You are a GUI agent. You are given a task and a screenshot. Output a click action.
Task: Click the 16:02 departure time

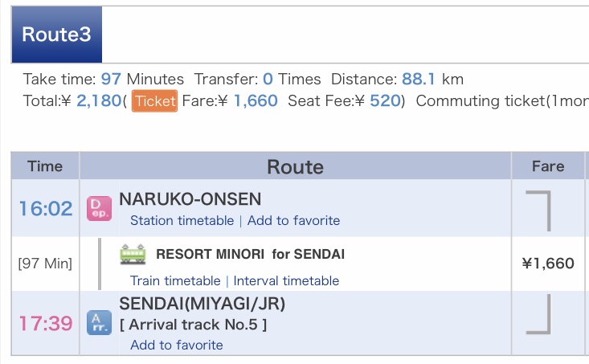coord(46,209)
